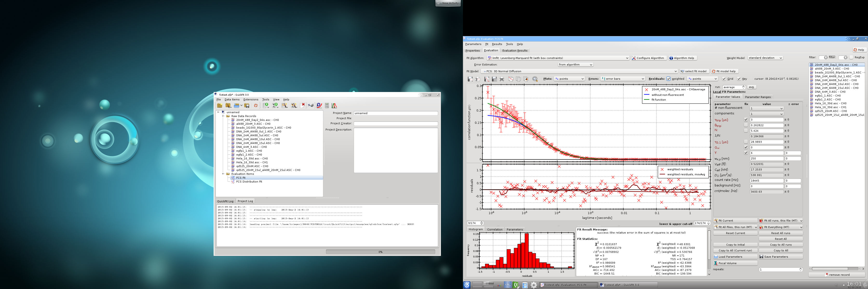Click the zoom magnifier icon in plot toolbar
This screenshot has width=868, height=289.
(x=535, y=79)
